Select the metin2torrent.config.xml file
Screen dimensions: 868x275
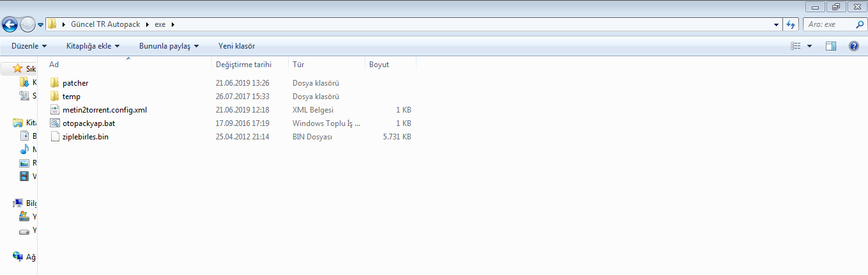[x=105, y=110]
